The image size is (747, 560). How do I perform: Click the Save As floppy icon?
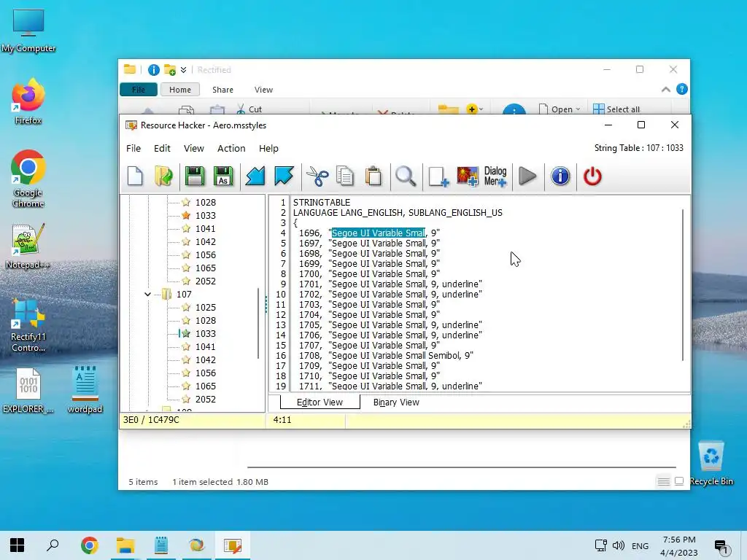click(223, 176)
